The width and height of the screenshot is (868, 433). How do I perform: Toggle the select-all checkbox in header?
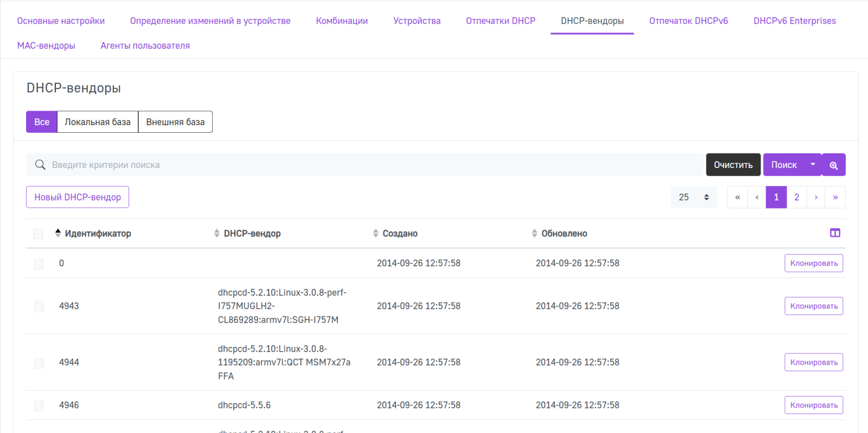click(39, 234)
